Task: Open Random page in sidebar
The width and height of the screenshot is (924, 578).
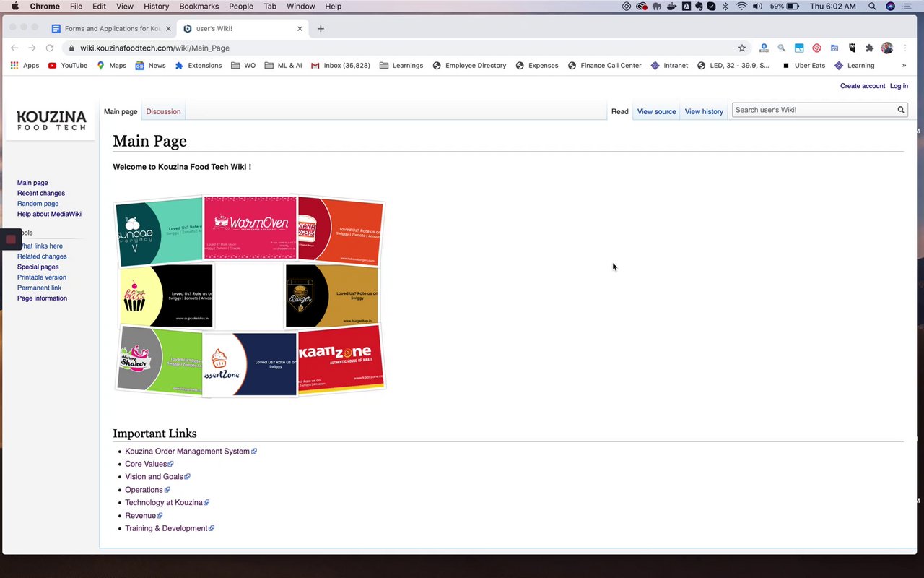Action: 38,204
